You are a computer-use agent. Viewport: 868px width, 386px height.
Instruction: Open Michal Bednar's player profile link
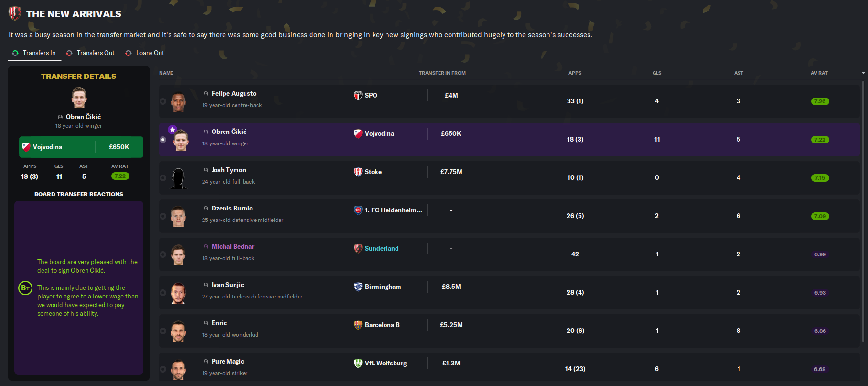click(233, 246)
